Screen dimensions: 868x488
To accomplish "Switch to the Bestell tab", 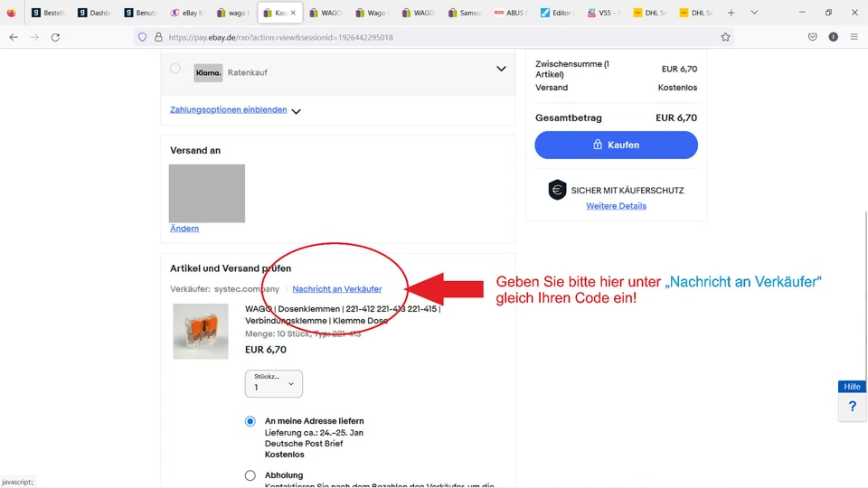I will tap(48, 12).
